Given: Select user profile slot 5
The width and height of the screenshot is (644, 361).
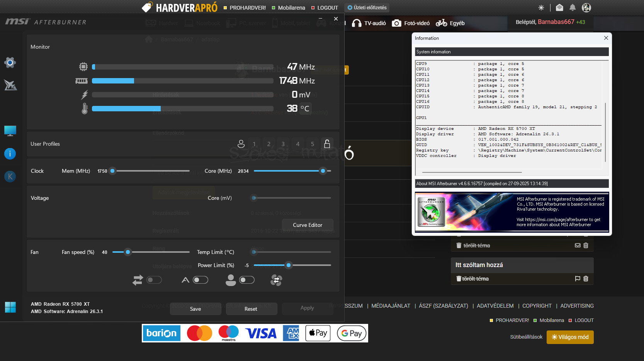Looking at the screenshot, I should 313,144.
